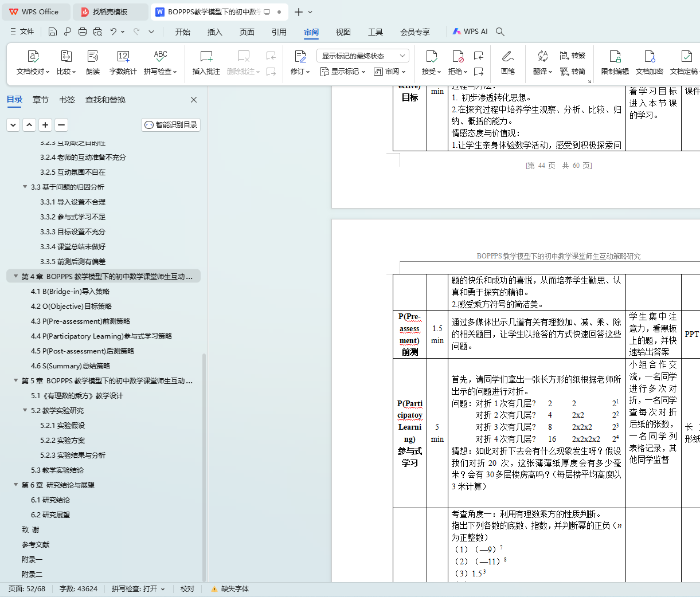Click 页面: 52/68 page indicator
700x597 pixels.
(27, 589)
